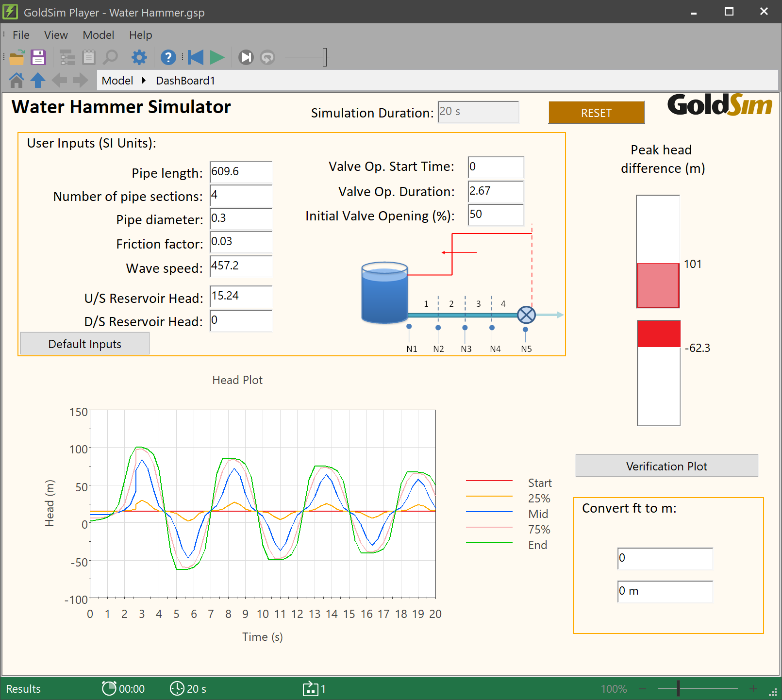Click the 20 s duration clock icon
The width and height of the screenshot is (782, 700).
[177, 688]
